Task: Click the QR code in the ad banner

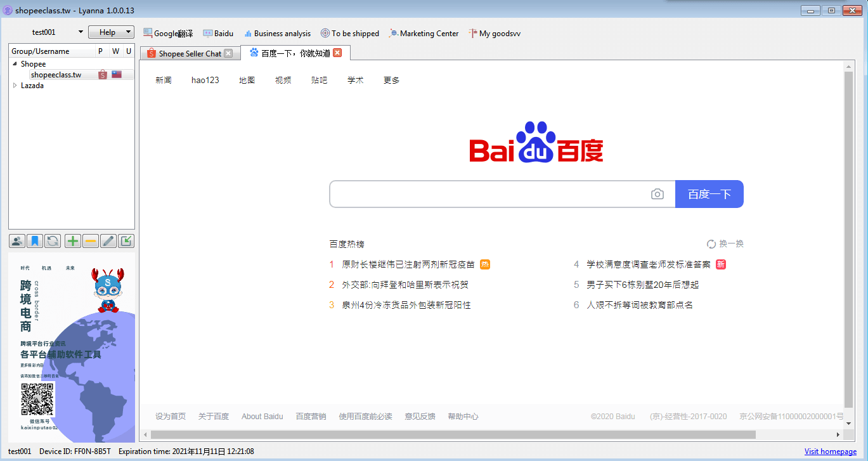Action: (37, 399)
